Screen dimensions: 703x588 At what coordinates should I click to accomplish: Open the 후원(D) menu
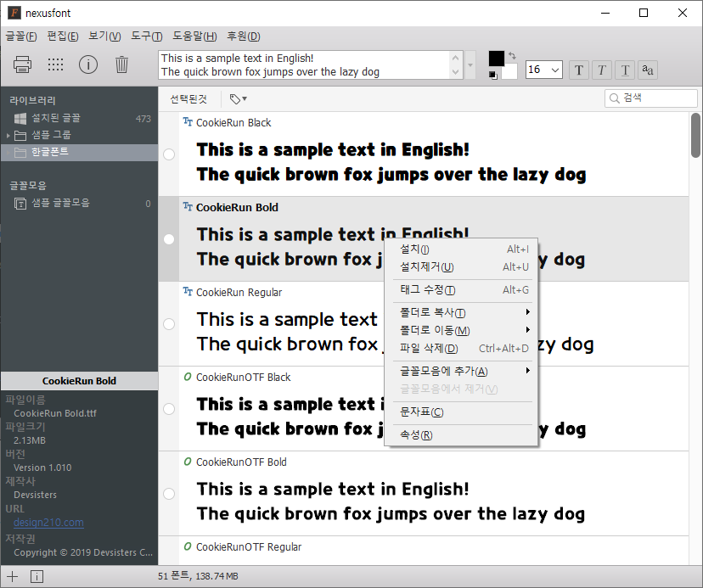(244, 36)
